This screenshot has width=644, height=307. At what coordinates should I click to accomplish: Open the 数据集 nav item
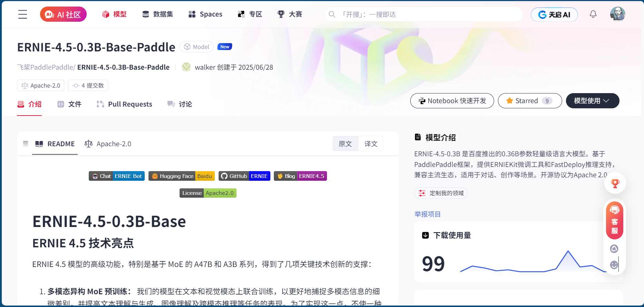[x=157, y=14]
